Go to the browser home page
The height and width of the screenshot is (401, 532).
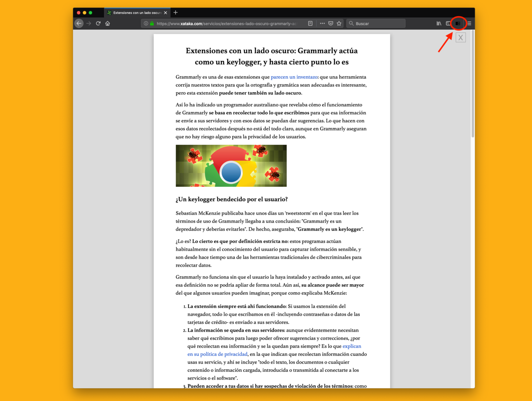[x=107, y=23]
